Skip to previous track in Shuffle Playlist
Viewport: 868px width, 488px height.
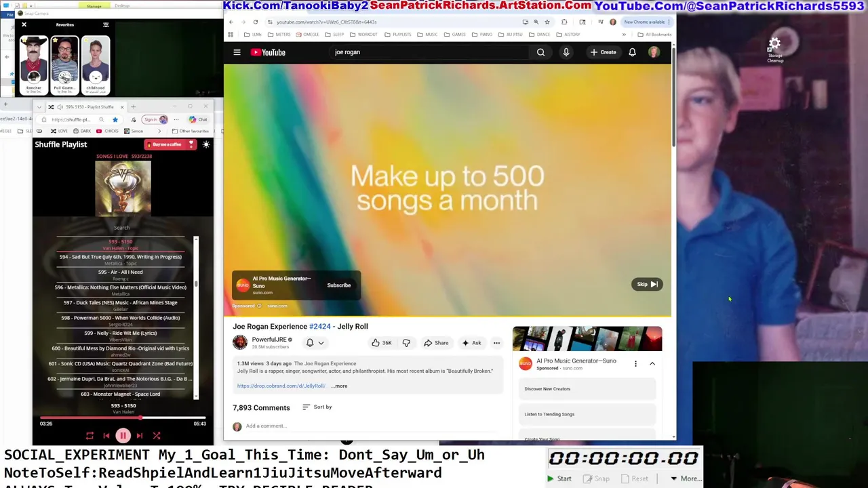[x=106, y=436]
